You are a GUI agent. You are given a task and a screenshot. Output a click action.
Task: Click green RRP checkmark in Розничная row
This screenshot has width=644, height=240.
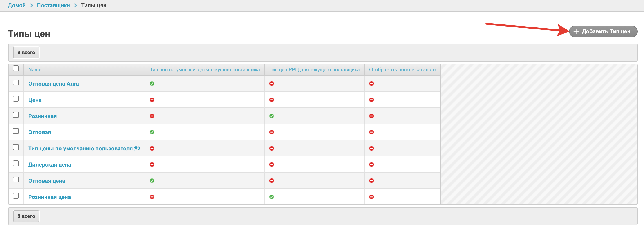coord(271,116)
